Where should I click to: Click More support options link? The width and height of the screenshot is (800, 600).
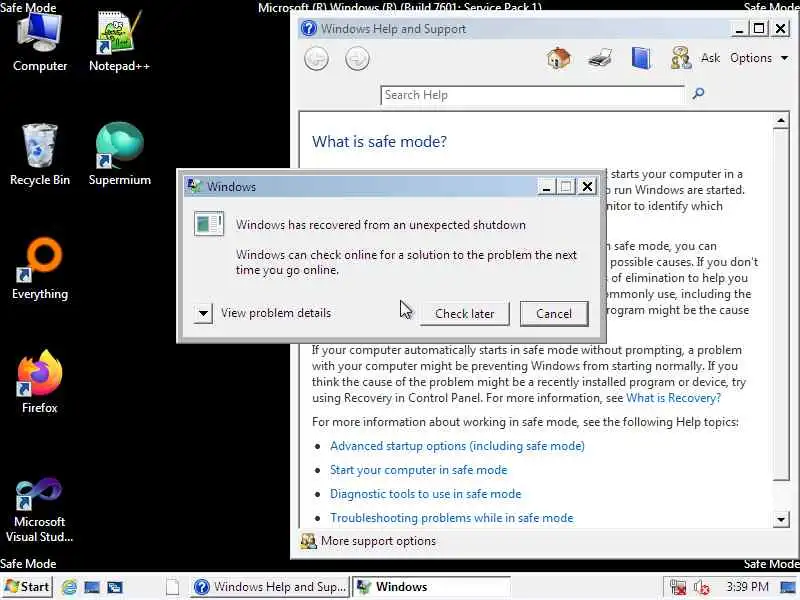378,541
